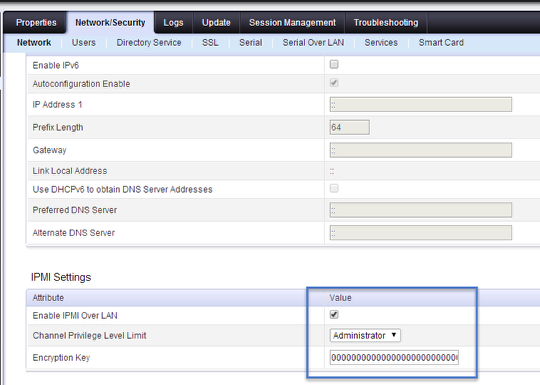
Task: Click the Gateway label
Action: [49, 150]
